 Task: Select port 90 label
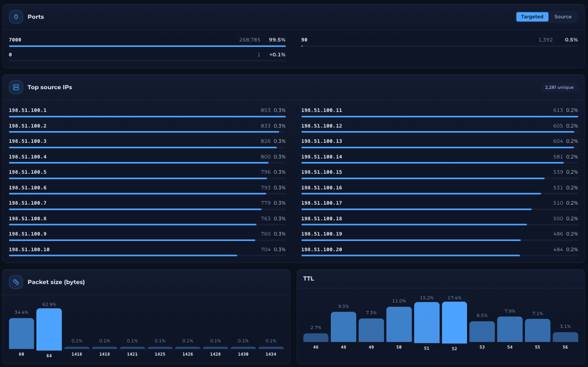tap(305, 40)
